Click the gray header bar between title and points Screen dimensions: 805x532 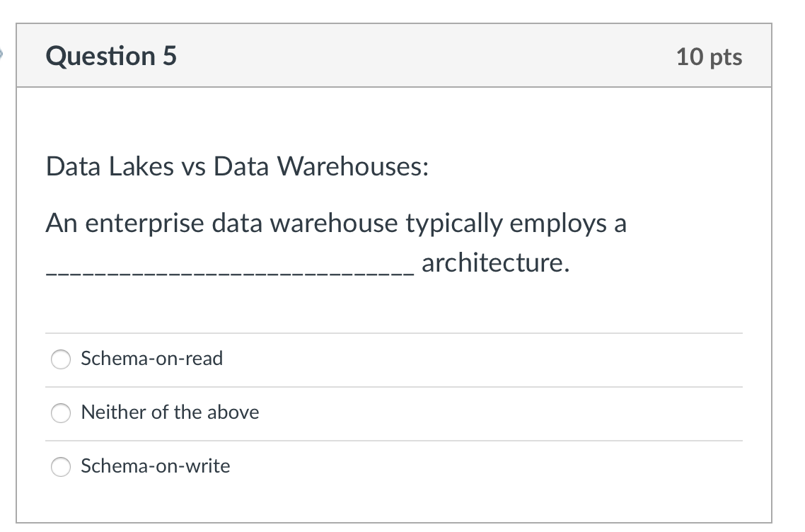click(x=424, y=57)
